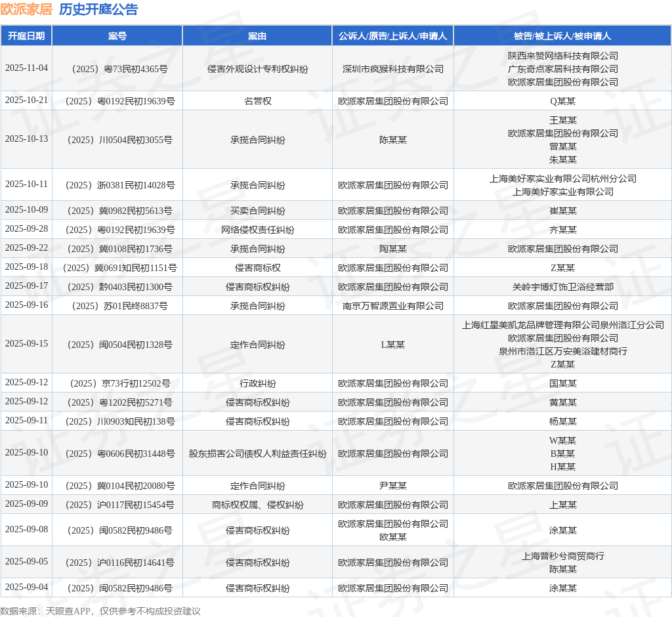Screen dimensions: 672x617
Task: Click defendant 泉州市洛江区万安美浴建材商行
Action: [562, 351]
